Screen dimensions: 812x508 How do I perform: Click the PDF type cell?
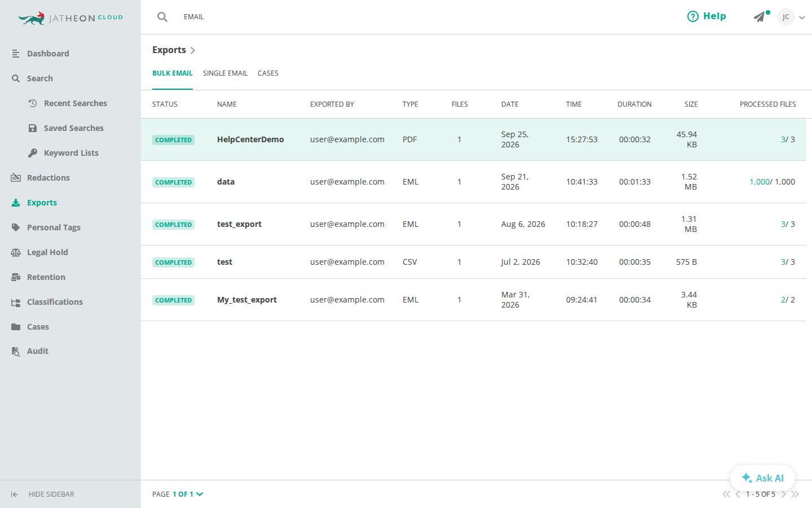tap(410, 139)
